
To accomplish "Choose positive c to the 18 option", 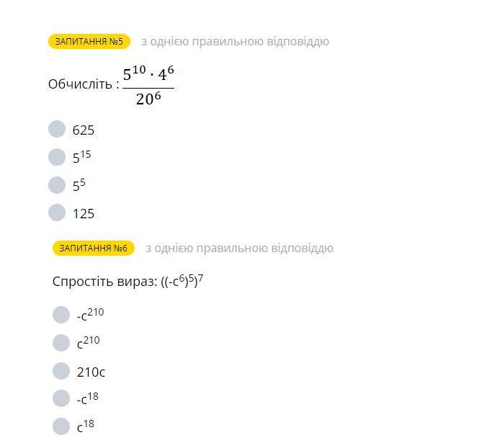I will (61, 426).
